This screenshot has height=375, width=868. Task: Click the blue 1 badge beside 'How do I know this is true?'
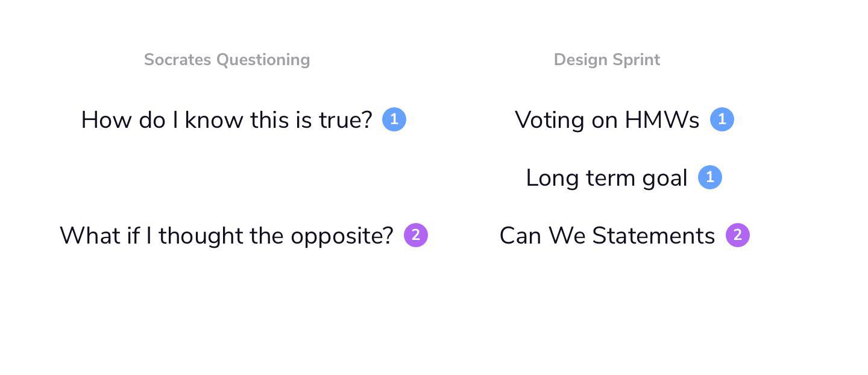tap(394, 119)
